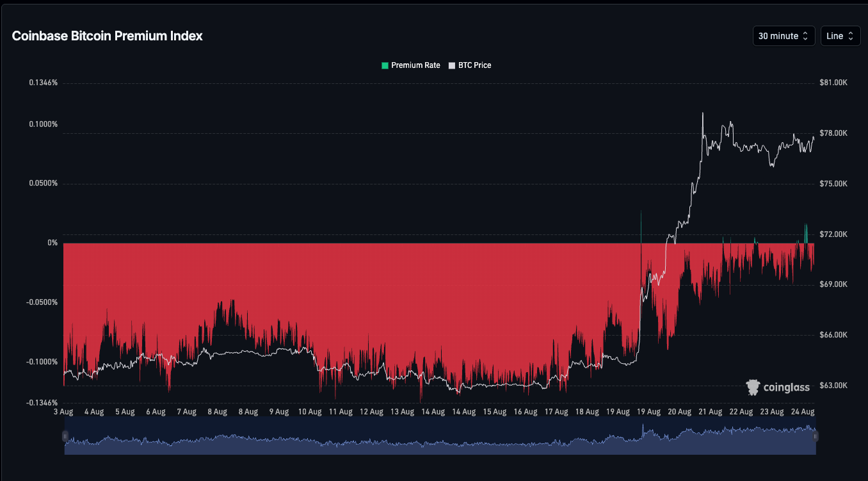The width and height of the screenshot is (868, 481).
Task: Click the 22 Aug date label
Action: pyautogui.click(x=741, y=412)
